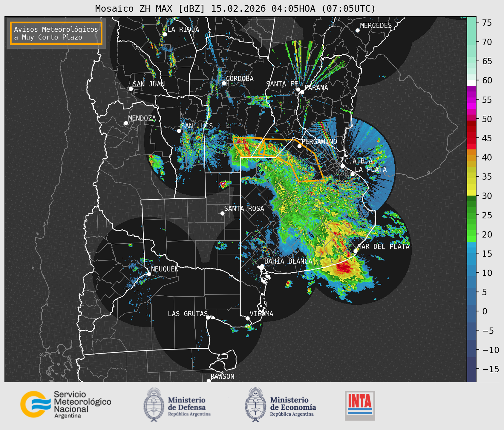
Task: Select the Avisos Meteorológicos a Muy Corto Plazo legend box
Action: click(x=56, y=33)
